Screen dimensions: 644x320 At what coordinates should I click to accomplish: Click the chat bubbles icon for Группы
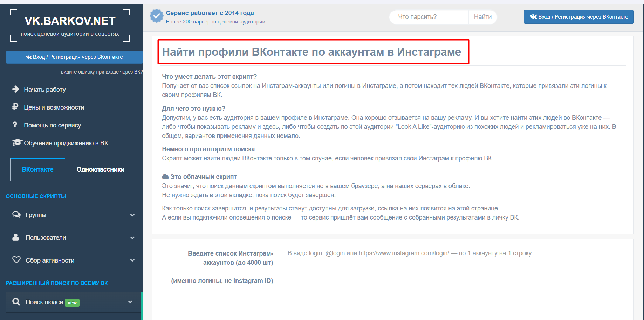[16, 214]
